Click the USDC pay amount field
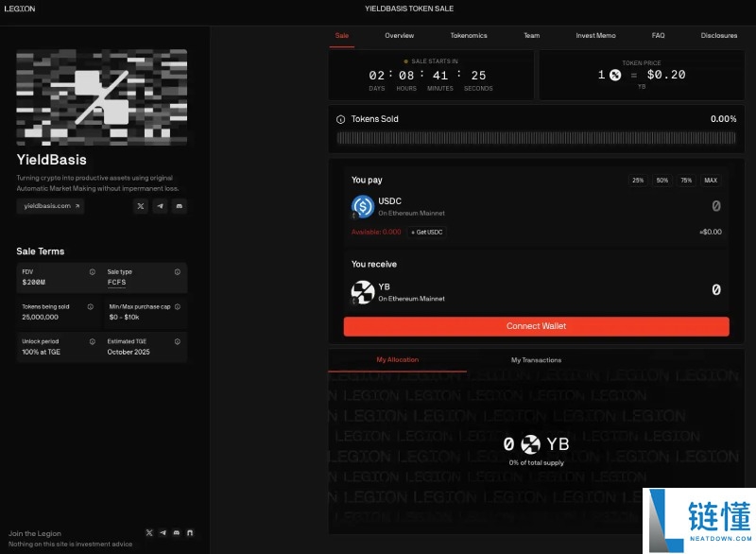 (716, 206)
